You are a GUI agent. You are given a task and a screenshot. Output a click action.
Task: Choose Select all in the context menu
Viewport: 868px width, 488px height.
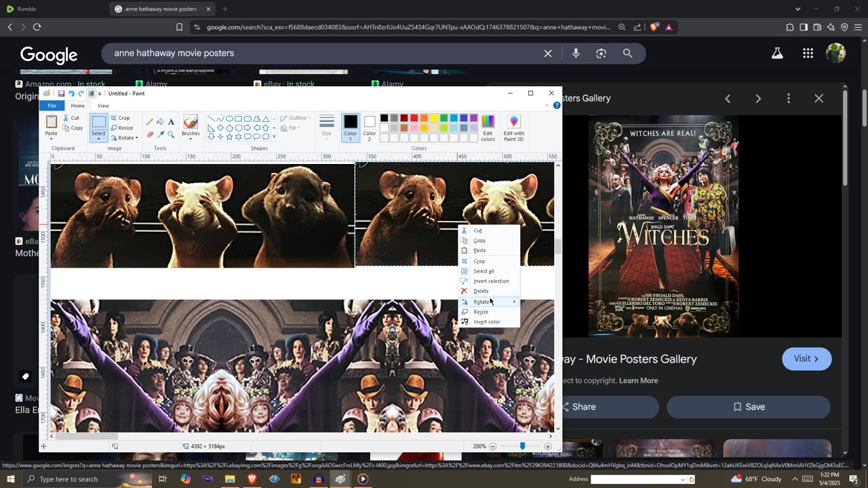(x=489, y=271)
